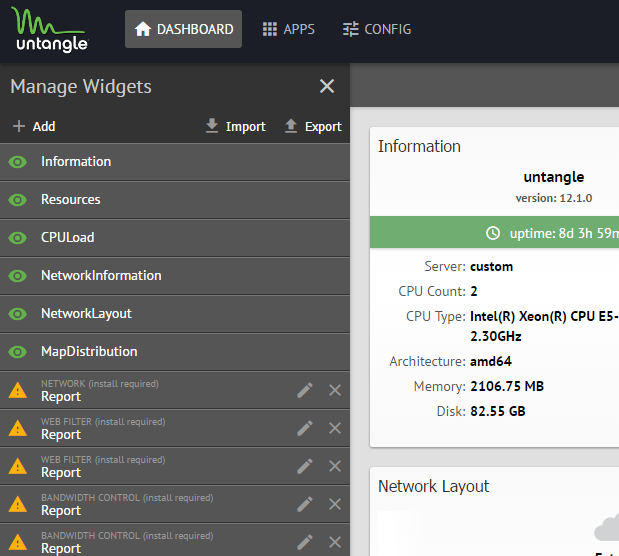
Task: Click first Bandwidth Control warning icon
Action: pyautogui.click(x=18, y=504)
